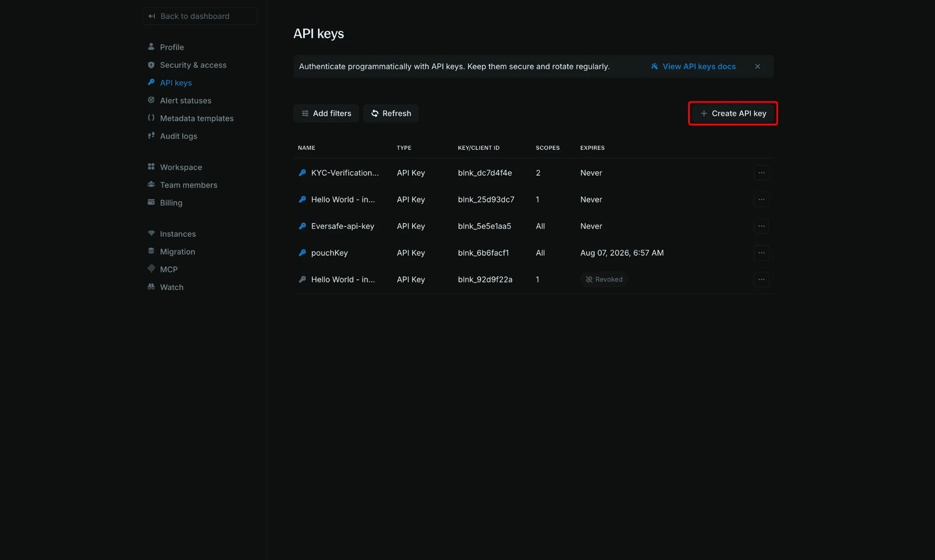
Task: Click the Instances wifi icon
Action: click(151, 233)
